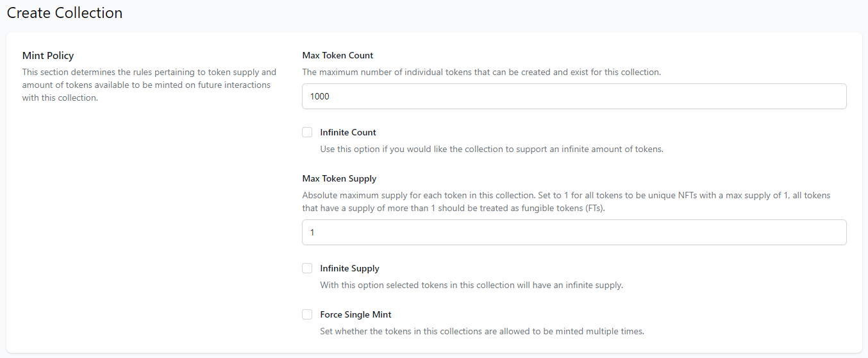
Task: Enable the Infinite Count checkbox
Action: pyautogui.click(x=307, y=132)
